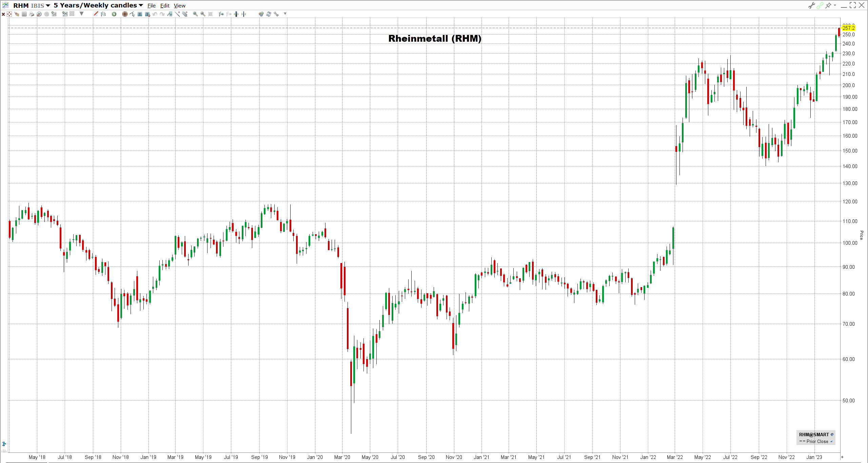Click the colored circles icon in toolbar
Viewport: 868px width, 463px height.
[x=261, y=14]
